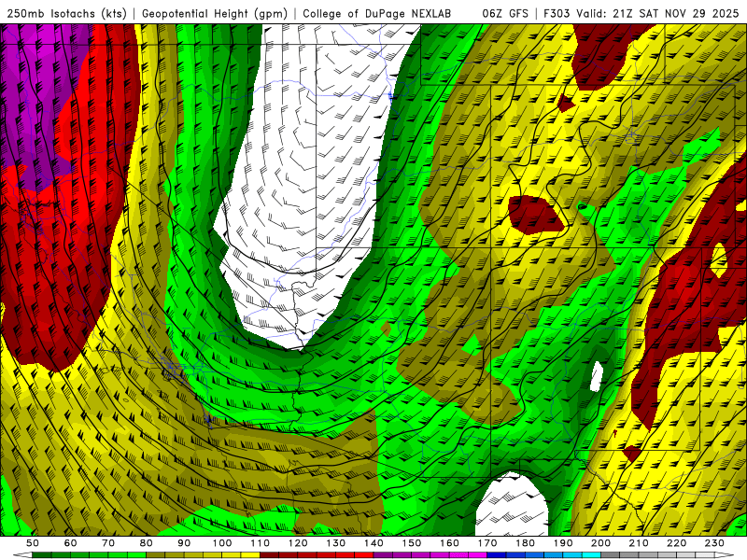Click the "190" value on the color scale
Image resolution: width=747 pixels, height=560 pixels.
pyautogui.click(x=563, y=543)
